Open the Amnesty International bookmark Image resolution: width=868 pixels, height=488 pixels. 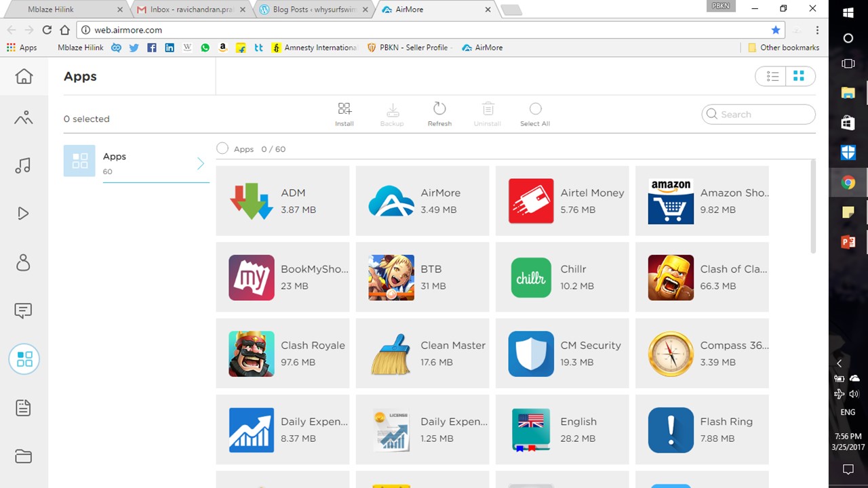tap(314, 47)
